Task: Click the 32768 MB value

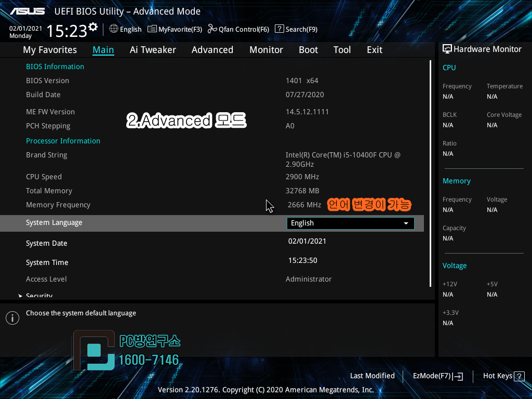Action: [302, 191]
